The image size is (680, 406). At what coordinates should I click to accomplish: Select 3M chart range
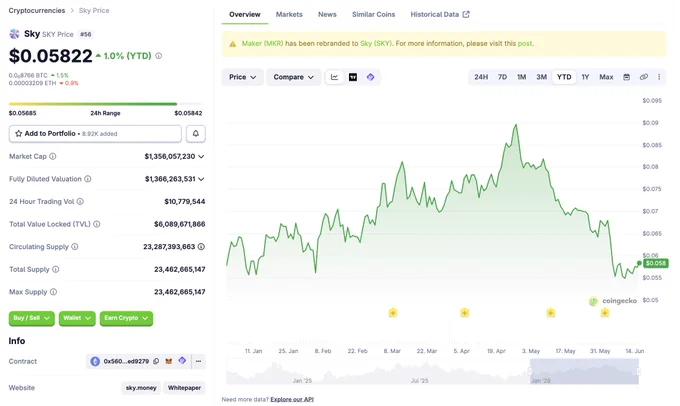[541, 77]
